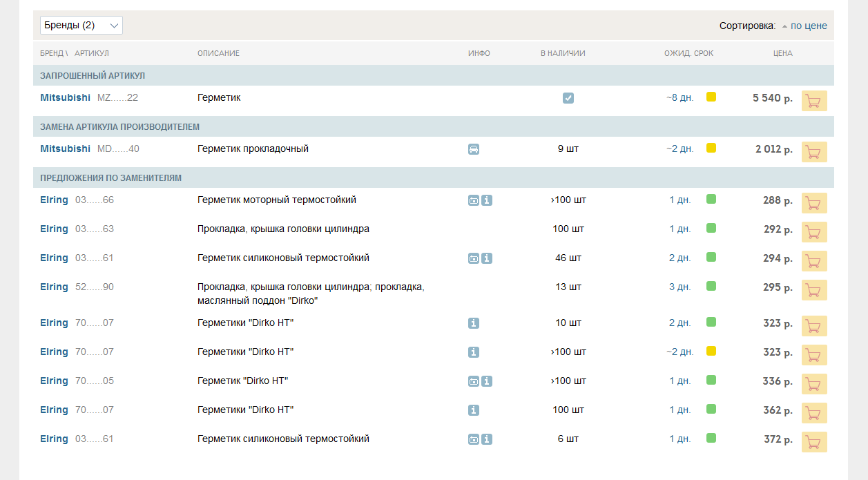Add the 5 540 р. Mitsubishi sealant to cart
This screenshot has width=868, height=480.
[x=814, y=101]
